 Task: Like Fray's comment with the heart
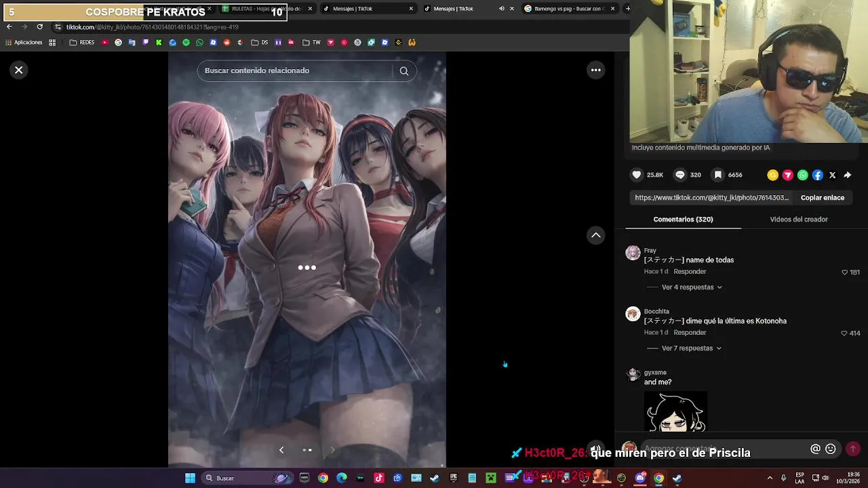(844, 272)
